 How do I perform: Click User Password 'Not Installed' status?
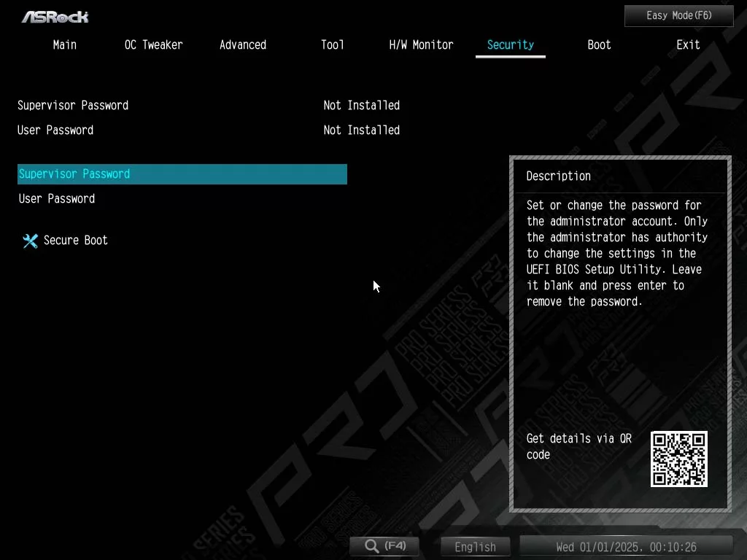tap(361, 131)
